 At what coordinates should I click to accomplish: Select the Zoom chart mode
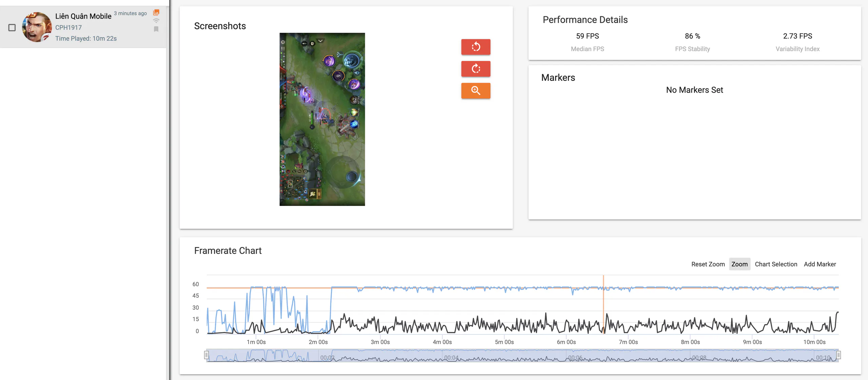pos(739,264)
